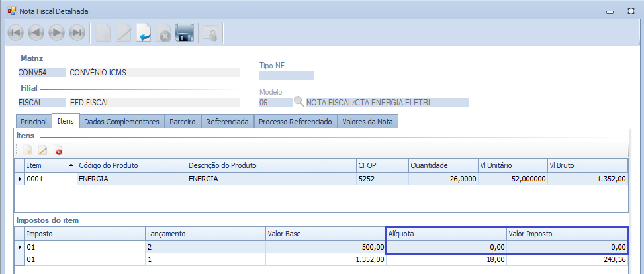Select row indicator of item 0001
Image resolution: width=644 pixels, height=274 pixels.
(20, 179)
